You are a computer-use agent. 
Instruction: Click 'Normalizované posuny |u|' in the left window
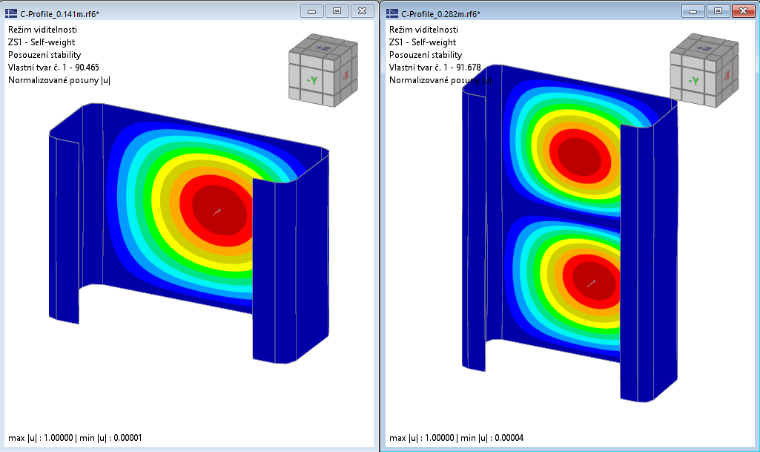[x=60, y=80]
